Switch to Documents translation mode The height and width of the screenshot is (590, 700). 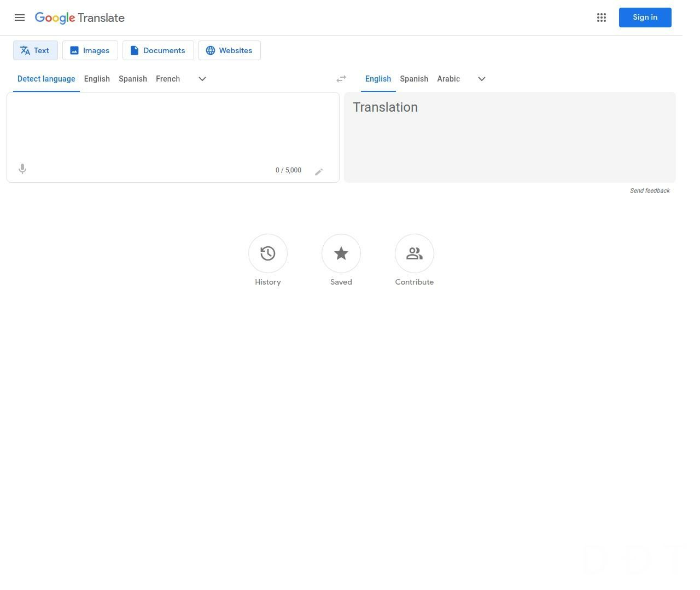point(158,50)
